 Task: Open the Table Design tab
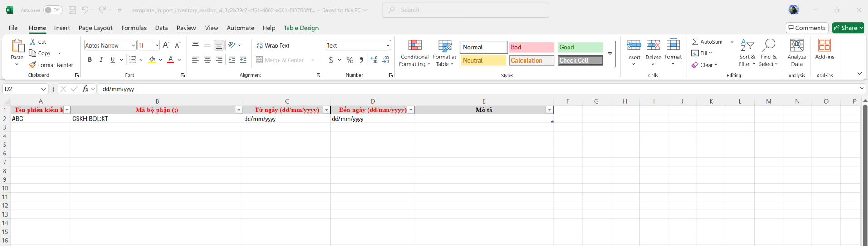click(x=301, y=28)
